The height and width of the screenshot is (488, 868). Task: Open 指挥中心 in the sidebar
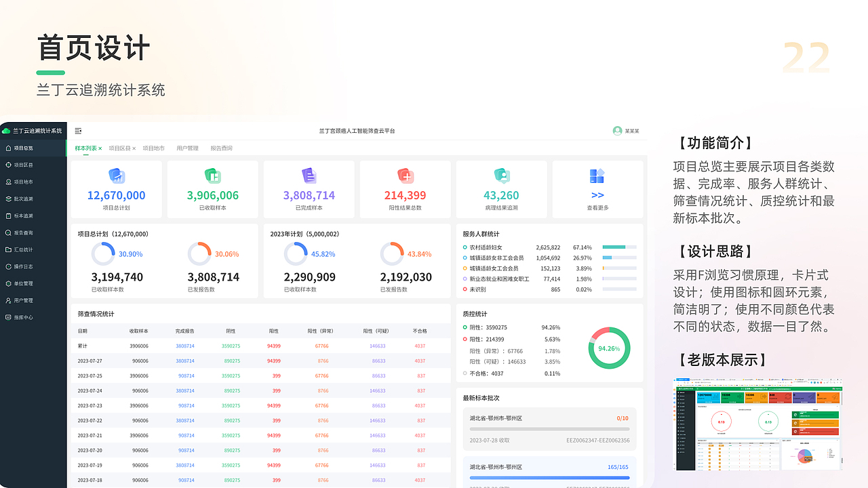33,317
